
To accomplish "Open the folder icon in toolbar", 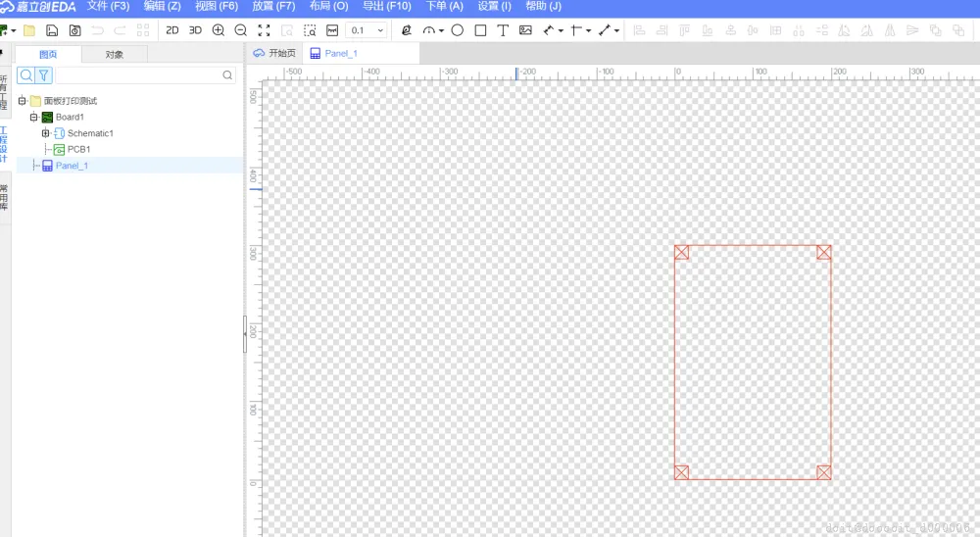I will point(29,30).
